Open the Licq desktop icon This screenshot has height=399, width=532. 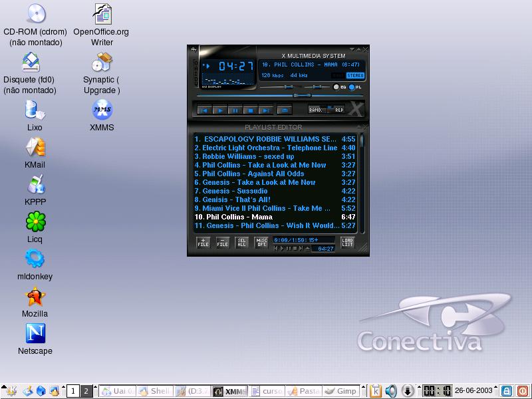coord(35,222)
